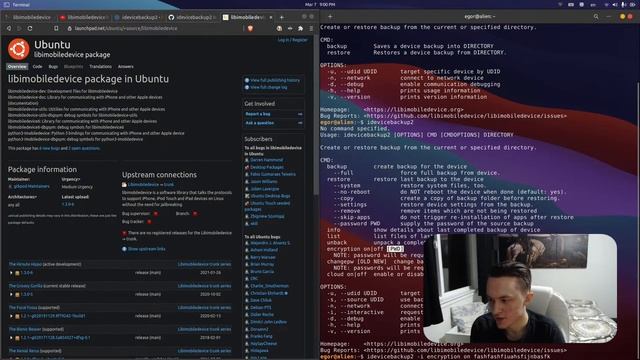Open Libimobiledevice trunk series link in Hirsute row
This screenshot has height=360, width=640.
tap(204, 264)
